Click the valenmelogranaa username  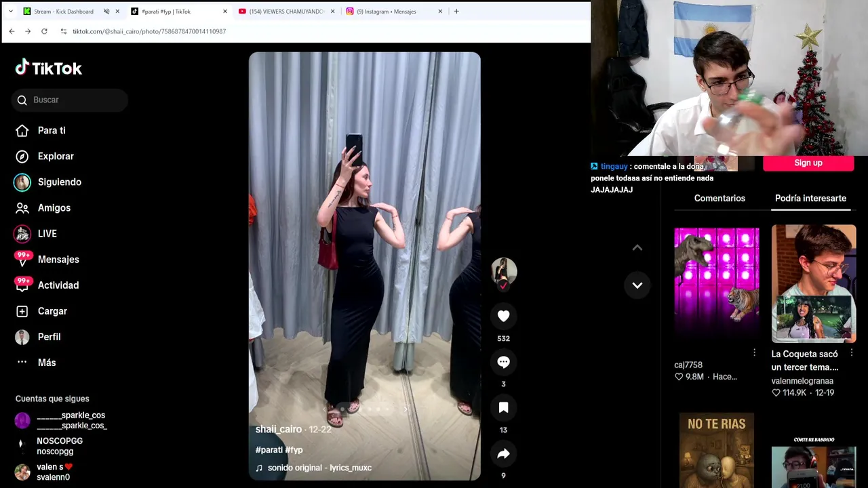(802, 381)
